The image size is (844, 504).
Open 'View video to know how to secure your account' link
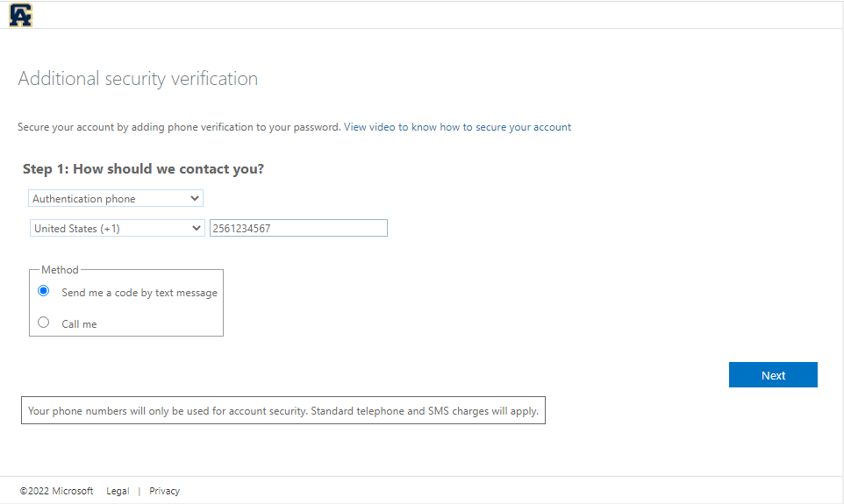click(x=457, y=127)
